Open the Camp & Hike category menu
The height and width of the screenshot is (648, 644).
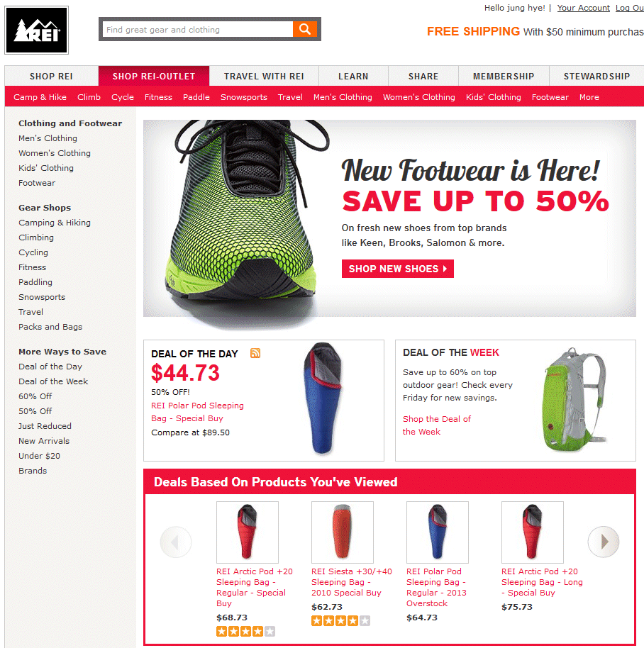pos(40,97)
